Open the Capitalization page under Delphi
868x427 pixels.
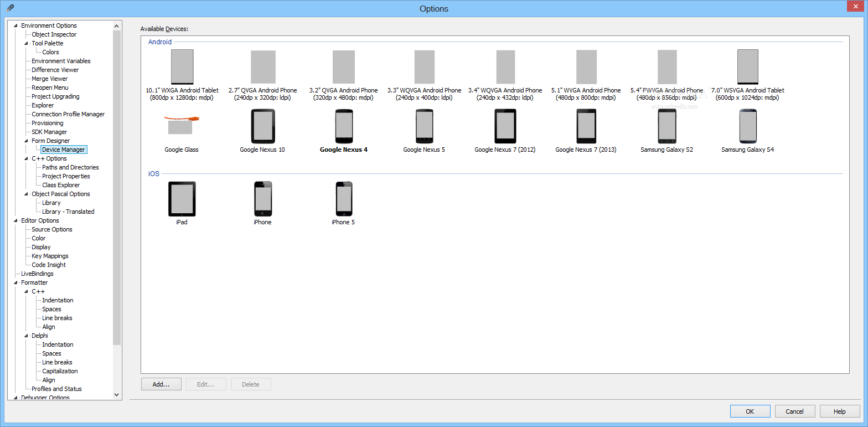60,371
